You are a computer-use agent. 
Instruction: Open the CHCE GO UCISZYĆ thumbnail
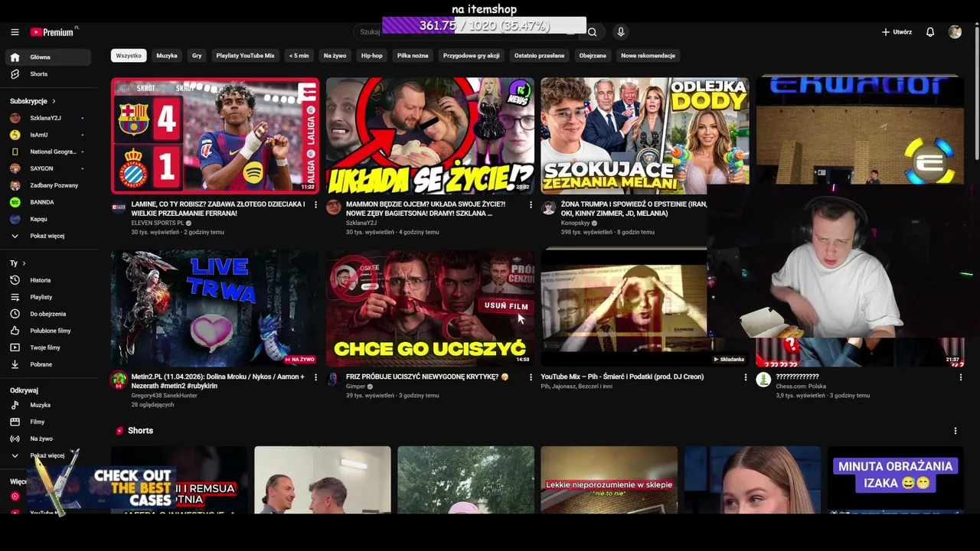click(x=430, y=308)
